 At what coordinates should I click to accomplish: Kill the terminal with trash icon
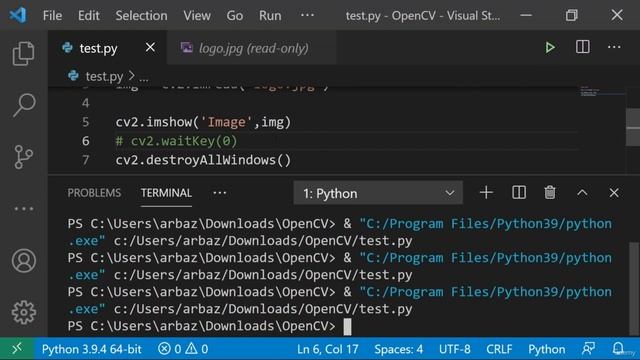coord(550,192)
